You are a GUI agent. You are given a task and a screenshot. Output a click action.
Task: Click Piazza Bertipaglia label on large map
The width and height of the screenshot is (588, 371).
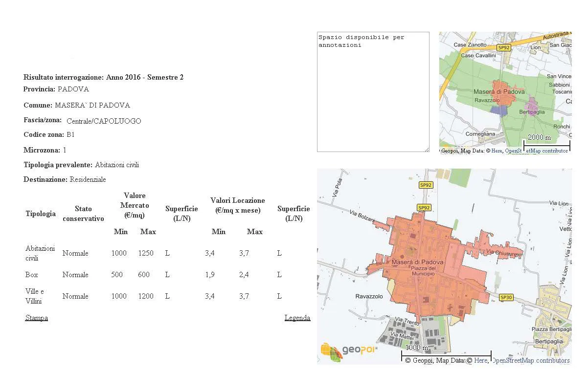pyautogui.click(x=552, y=330)
